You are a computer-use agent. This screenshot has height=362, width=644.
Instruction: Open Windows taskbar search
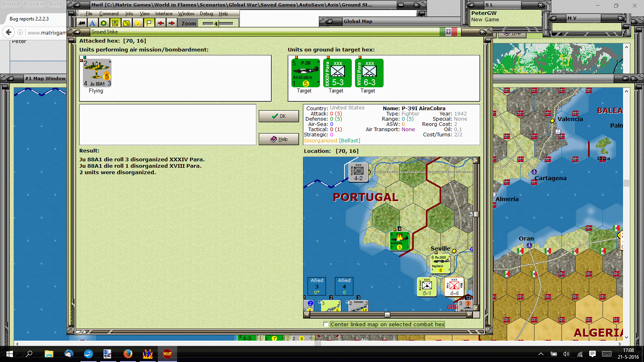pos(29,354)
